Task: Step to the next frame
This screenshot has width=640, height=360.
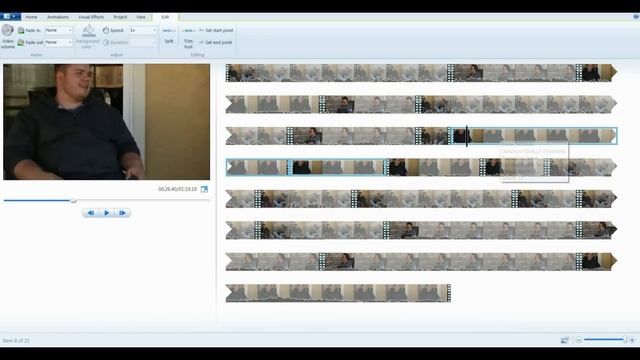Action: click(x=122, y=213)
